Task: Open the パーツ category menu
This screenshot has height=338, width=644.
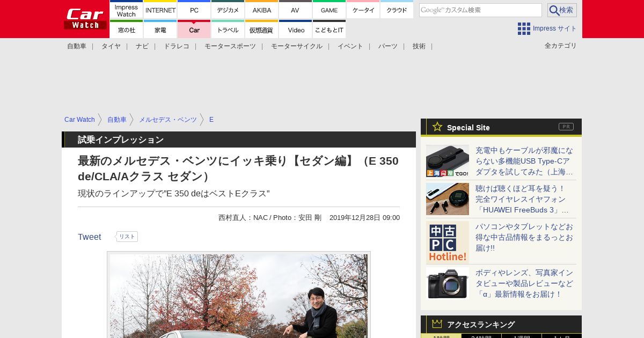Action: tap(388, 46)
